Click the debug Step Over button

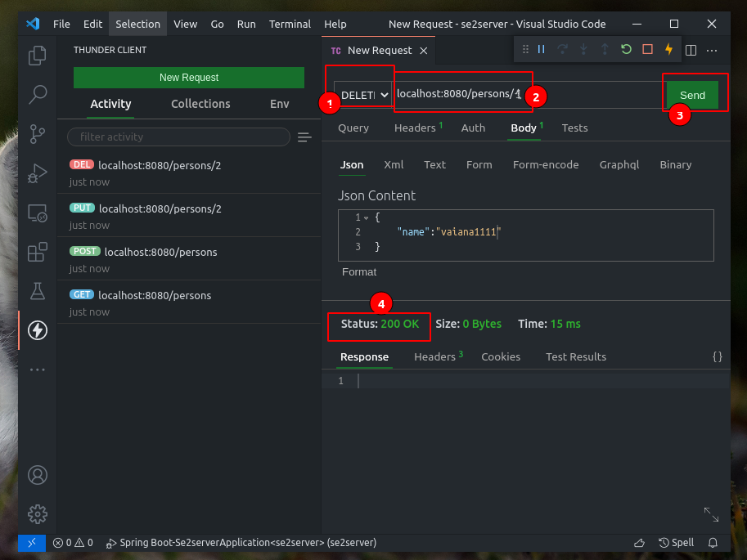pyautogui.click(x=562, y=49)
